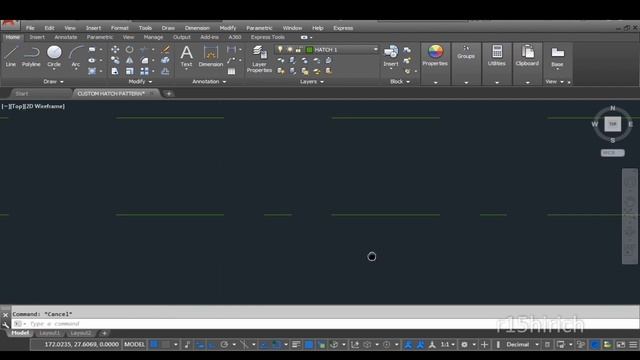Toggle the grid display in status bar
The height and width of the screenshot is (360, 640).
tap(154, 345)
